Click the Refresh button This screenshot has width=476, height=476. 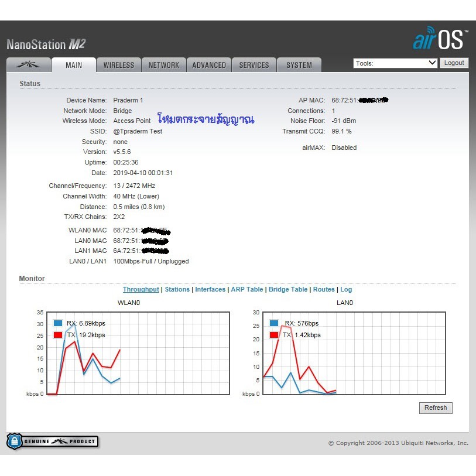click(436, 408)
